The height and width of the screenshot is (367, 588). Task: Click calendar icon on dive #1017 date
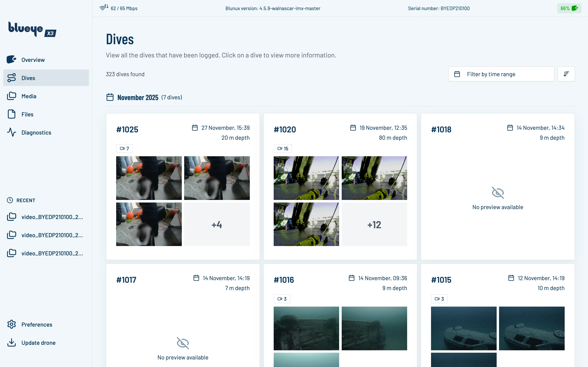(x=196, y=278)
